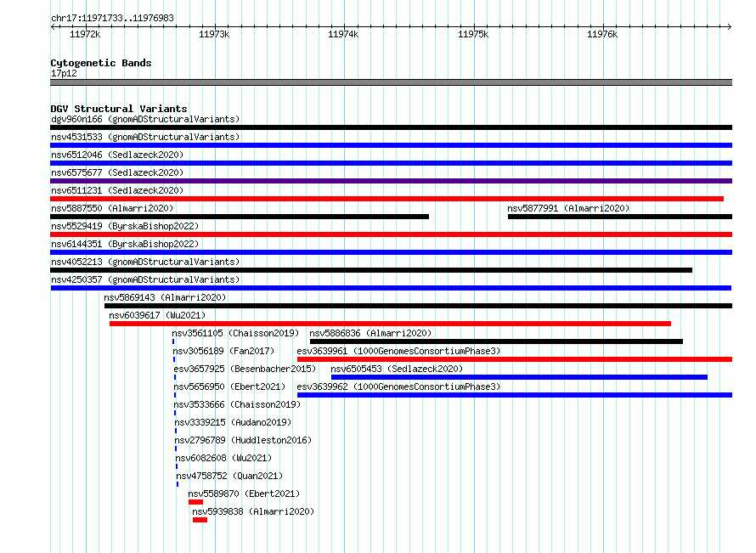Open the nsv6575677 Sedlazeck2020 label
Image resolution: width=756 pixels, height=553 pixels.
coord(117,172)
